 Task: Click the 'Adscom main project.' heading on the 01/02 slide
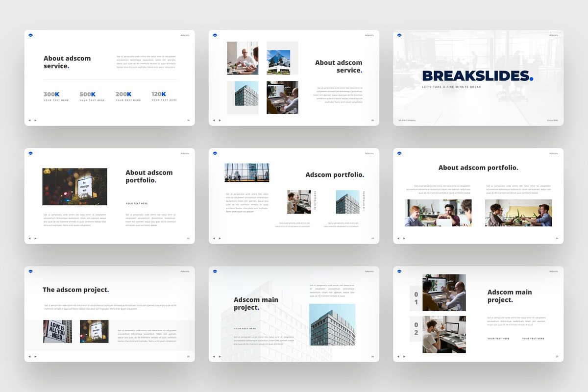click(x=510, y=296)
